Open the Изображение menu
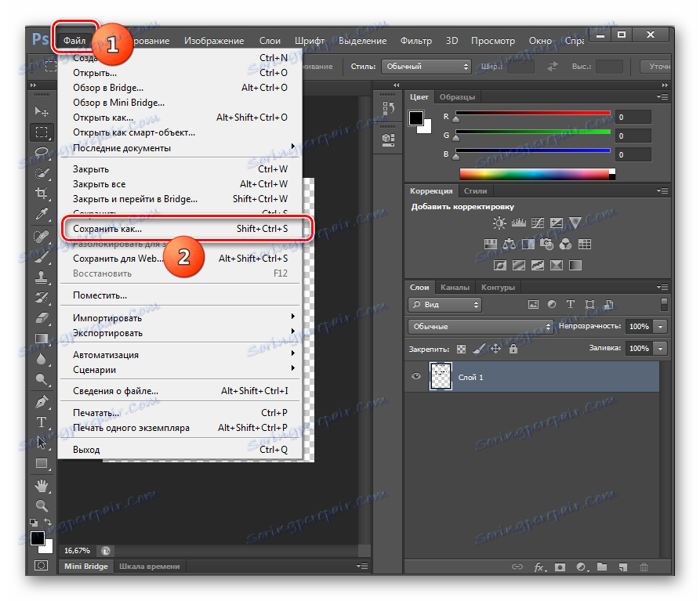This screenshot has width=700, height=601. (x=214, y=41)
